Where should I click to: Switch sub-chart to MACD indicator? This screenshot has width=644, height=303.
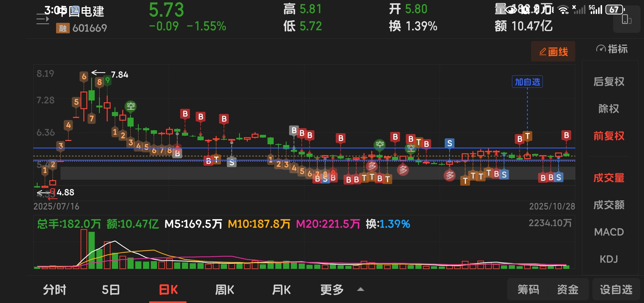(609, 232)
